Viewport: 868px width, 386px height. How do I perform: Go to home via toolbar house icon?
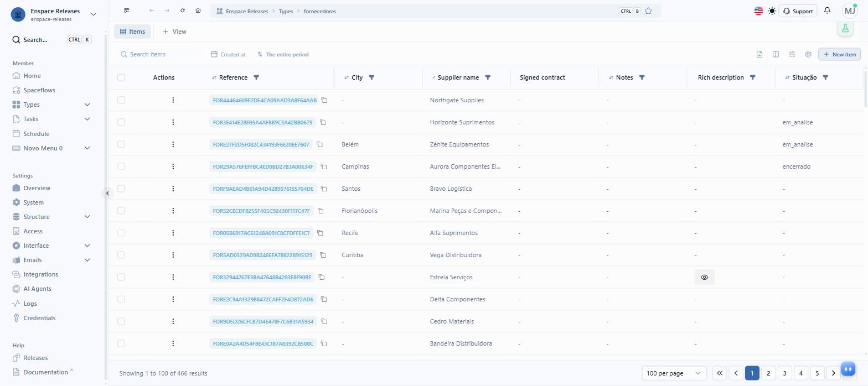click(x=198, y=11)
